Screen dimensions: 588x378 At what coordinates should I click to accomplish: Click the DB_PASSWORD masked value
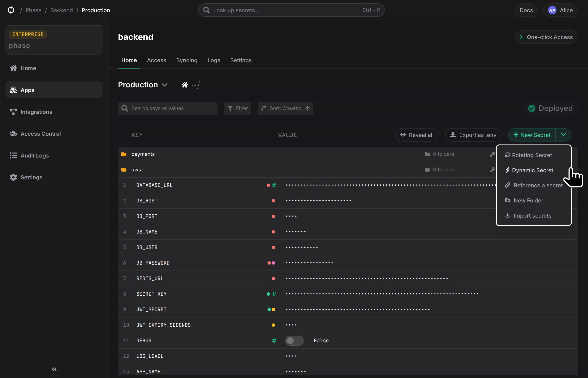[309, 263]
